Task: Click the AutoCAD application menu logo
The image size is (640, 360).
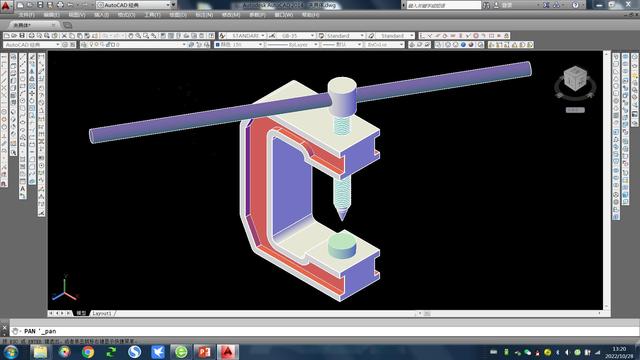Action: [x=6, y=5]
